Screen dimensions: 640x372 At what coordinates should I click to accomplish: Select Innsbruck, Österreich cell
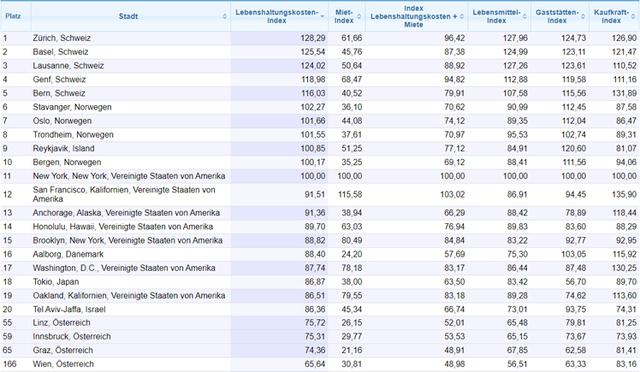coord(131,337)
